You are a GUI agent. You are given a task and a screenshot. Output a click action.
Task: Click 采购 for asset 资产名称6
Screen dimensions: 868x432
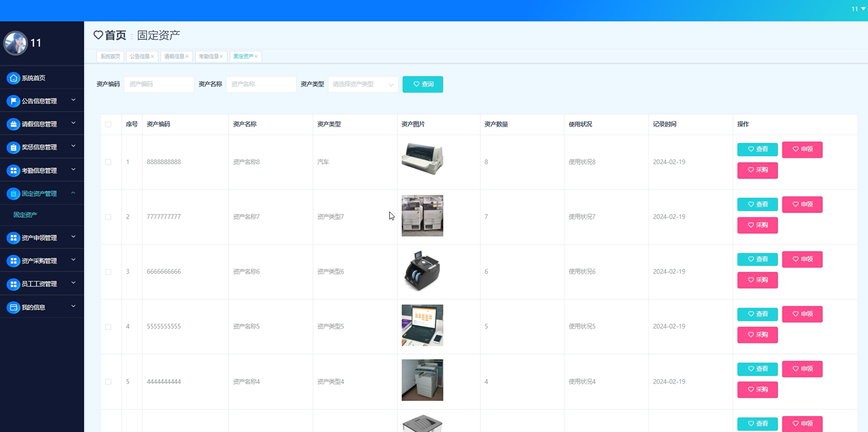tap(757, 280)
